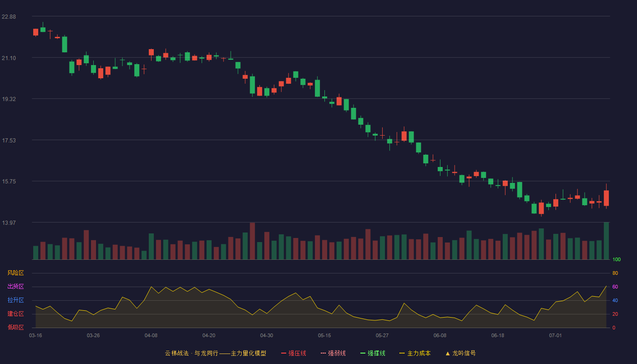Toggle the 强撑线 green line legend
The image size is (637, 364).
(373, 353)
